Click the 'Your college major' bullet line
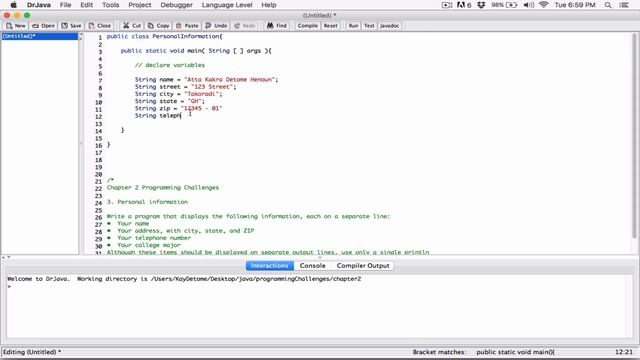The height and width of the screenshot is (360, 640). (x=144, y=245)
